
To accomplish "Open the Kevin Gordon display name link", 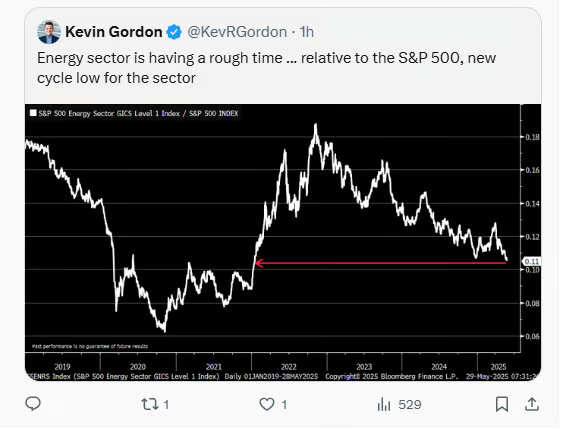I will coord(114,32).
